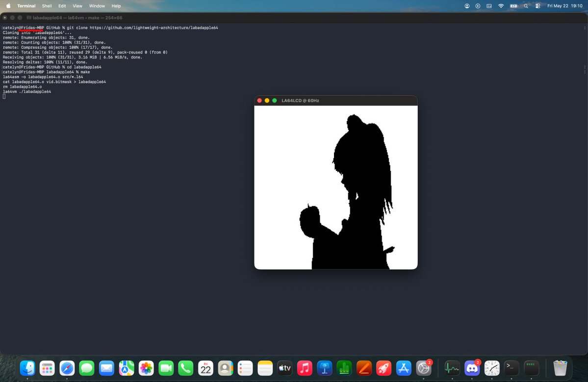Open Contacts from the Dock
Viewport: 588px width, 382px height.
pyautogui.click(x=226, y=368)
